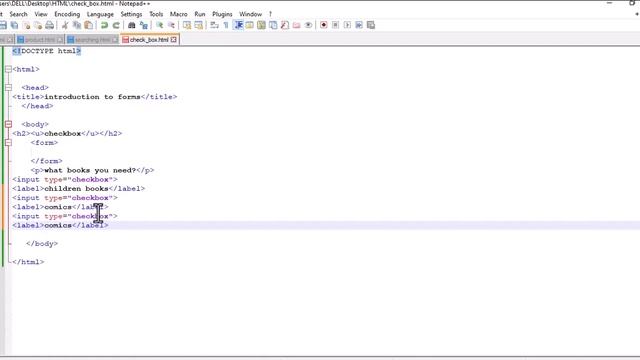This screenshot has height=360, width=640.
Task: Toggle Show All Characters pilcrow icon
Action: coord(226,25)
